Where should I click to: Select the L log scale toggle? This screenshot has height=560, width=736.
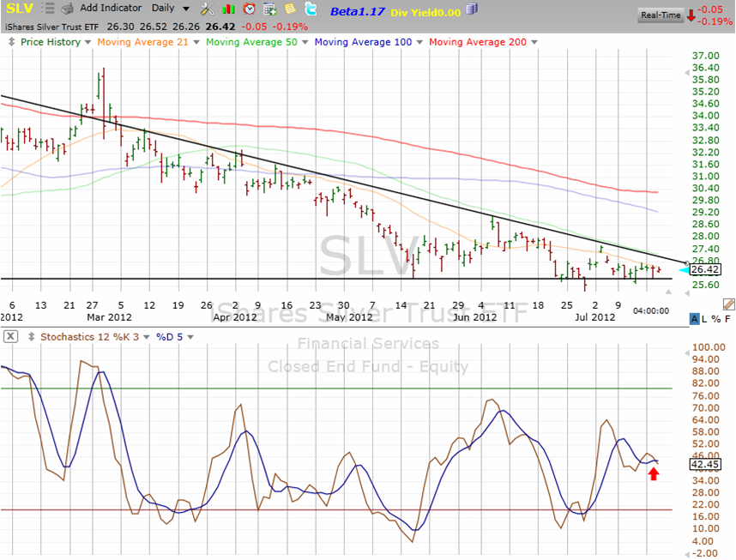[704, 319]
